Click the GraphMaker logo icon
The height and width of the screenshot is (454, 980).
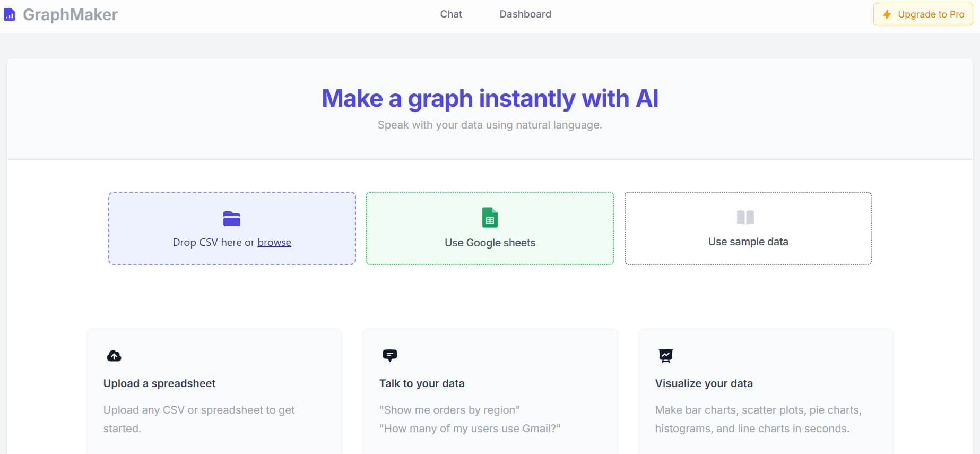pyautogui.click(x=10, y=15)
